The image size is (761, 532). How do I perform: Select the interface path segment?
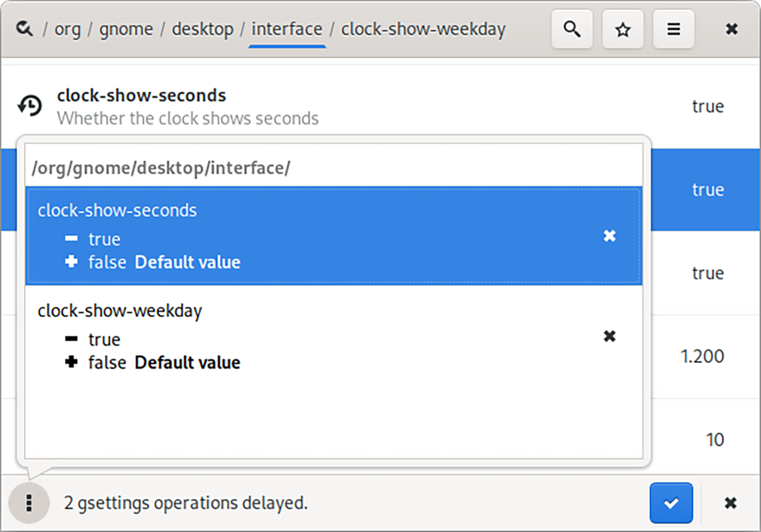[x=287, y=29]
